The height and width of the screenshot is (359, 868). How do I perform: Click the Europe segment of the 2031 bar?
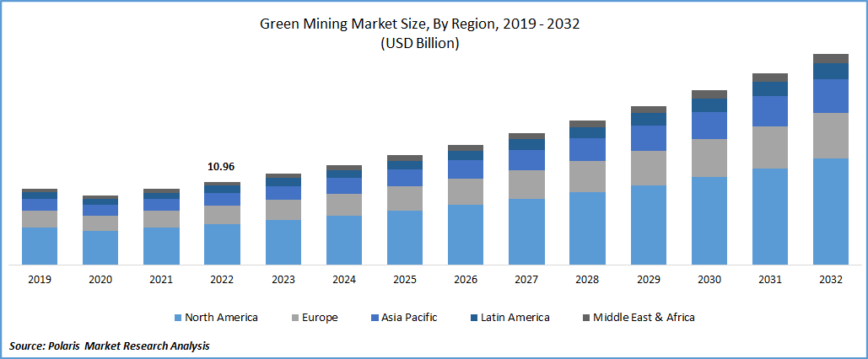pos(769,147)
